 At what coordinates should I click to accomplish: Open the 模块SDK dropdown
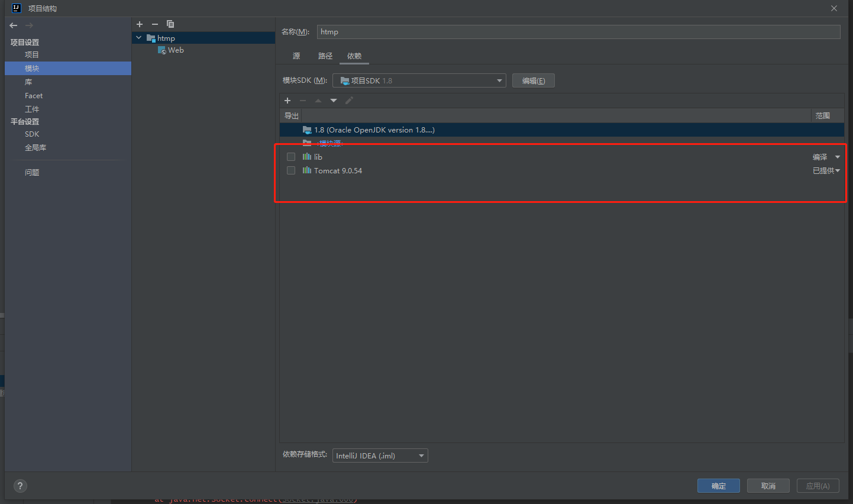419,80
